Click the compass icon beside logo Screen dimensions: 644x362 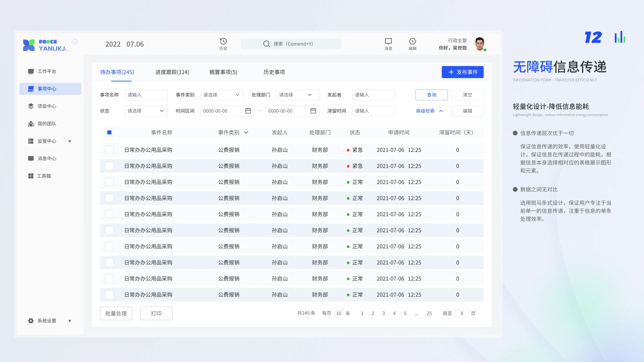(x=75, y=42)
